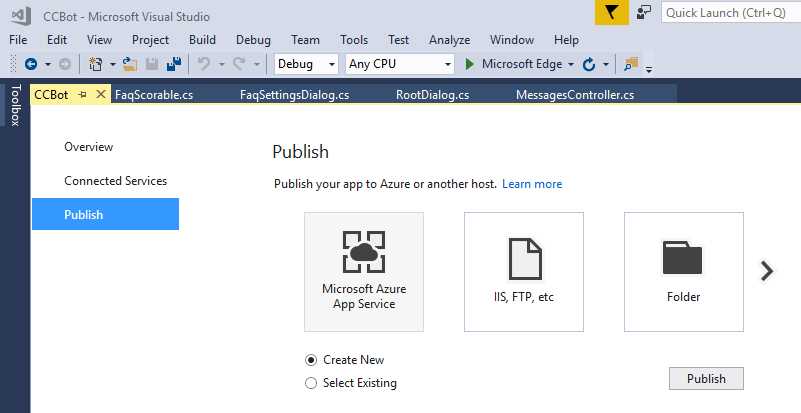The width and height of the screenshot is (801, 413).
Task: Open the Toolbox side panel
Action: 15,105
